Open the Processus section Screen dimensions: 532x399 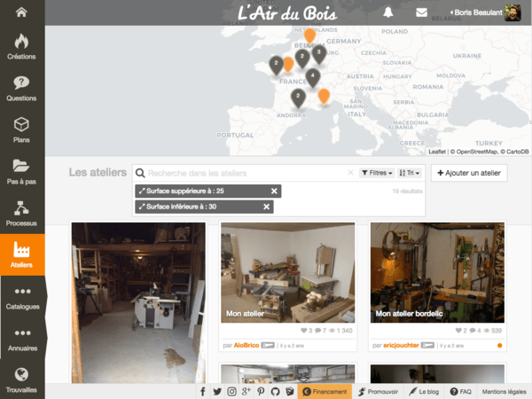tap(21, 213)
